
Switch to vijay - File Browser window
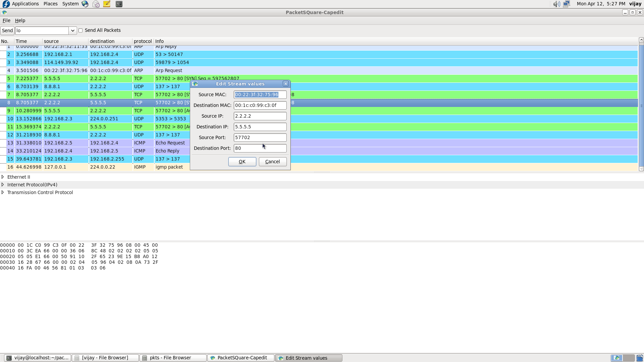click(105, 358)
